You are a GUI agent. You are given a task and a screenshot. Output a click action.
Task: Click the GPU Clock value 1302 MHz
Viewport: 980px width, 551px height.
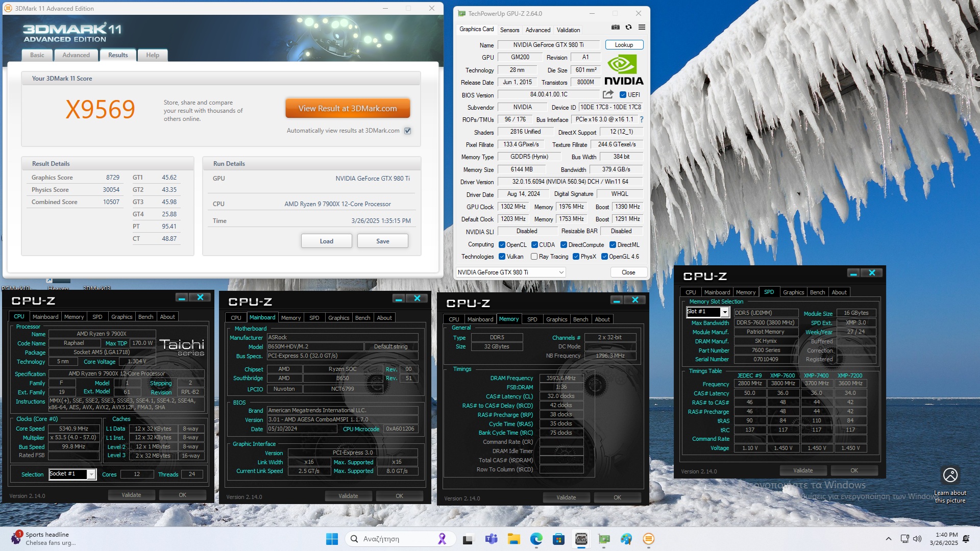click(x=513, y=207)
